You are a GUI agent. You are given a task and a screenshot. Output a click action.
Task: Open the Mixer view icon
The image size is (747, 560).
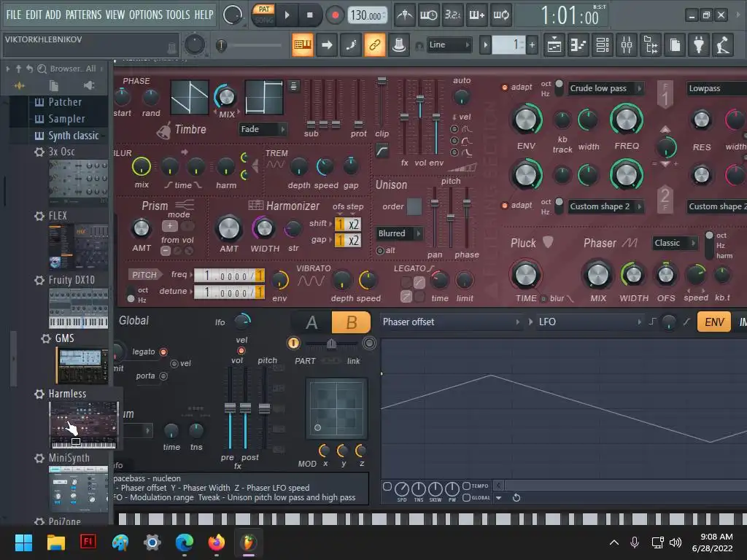coord(627,45)
